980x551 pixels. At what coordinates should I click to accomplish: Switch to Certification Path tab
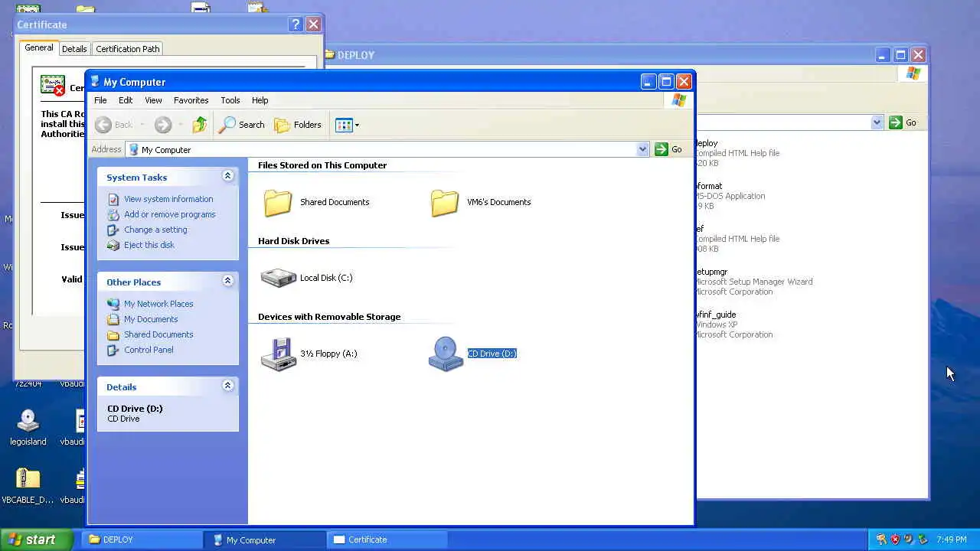coord(128,48)
